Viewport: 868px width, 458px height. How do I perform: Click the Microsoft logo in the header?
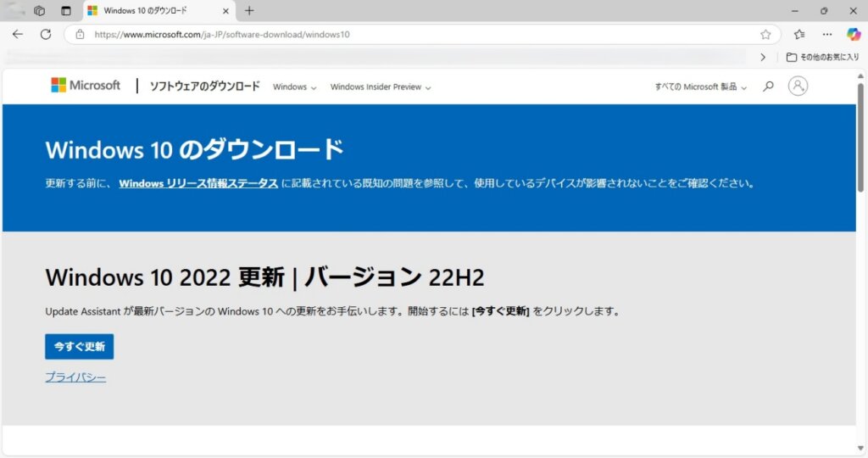tap(86, 86)
